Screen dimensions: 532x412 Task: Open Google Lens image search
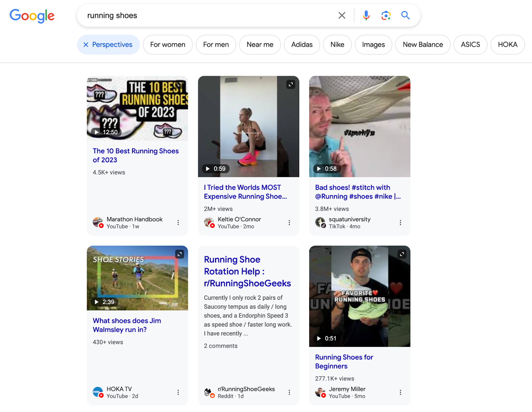[386, 15]
